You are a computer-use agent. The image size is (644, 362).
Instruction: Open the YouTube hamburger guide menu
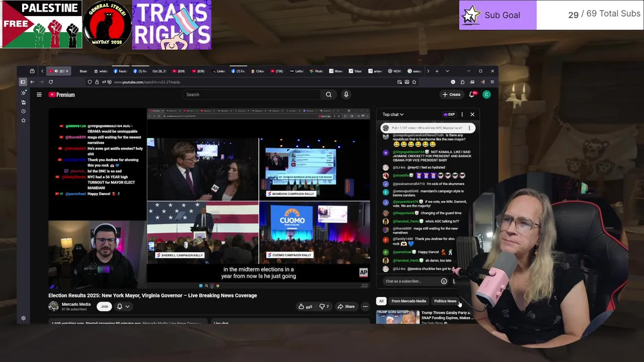[39, 95]
